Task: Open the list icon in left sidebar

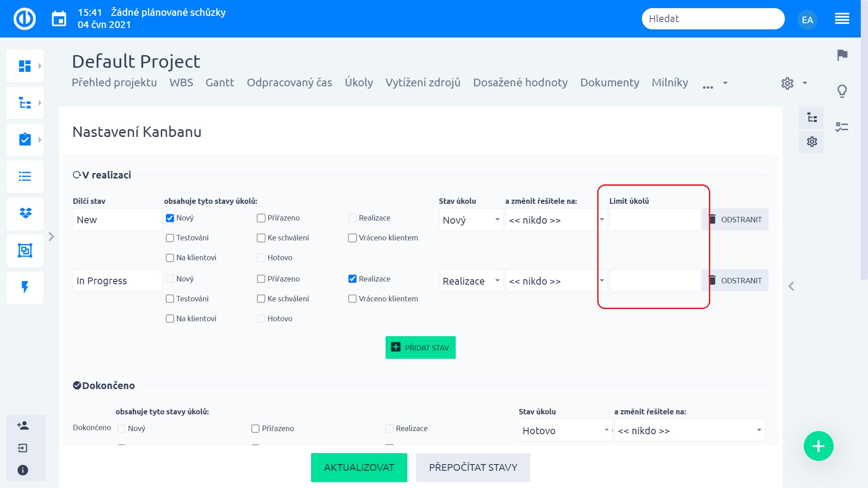Action: (x=25, y=176)
